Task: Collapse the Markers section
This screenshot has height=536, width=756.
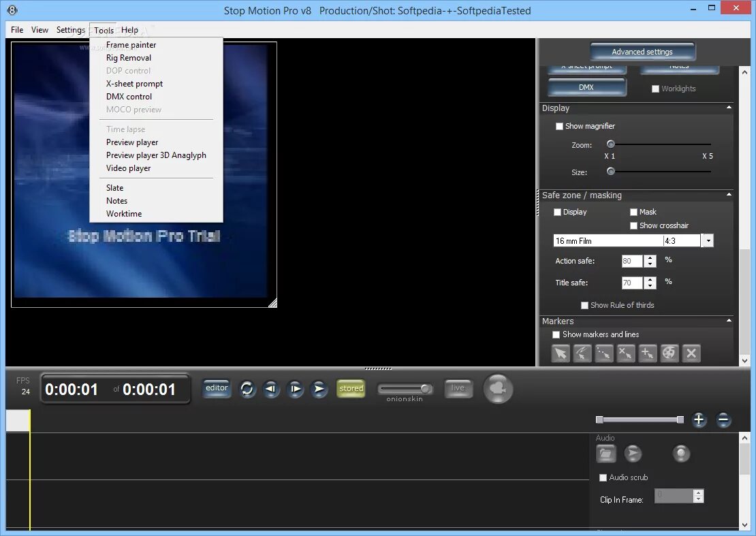Action: tap(729, 321)
